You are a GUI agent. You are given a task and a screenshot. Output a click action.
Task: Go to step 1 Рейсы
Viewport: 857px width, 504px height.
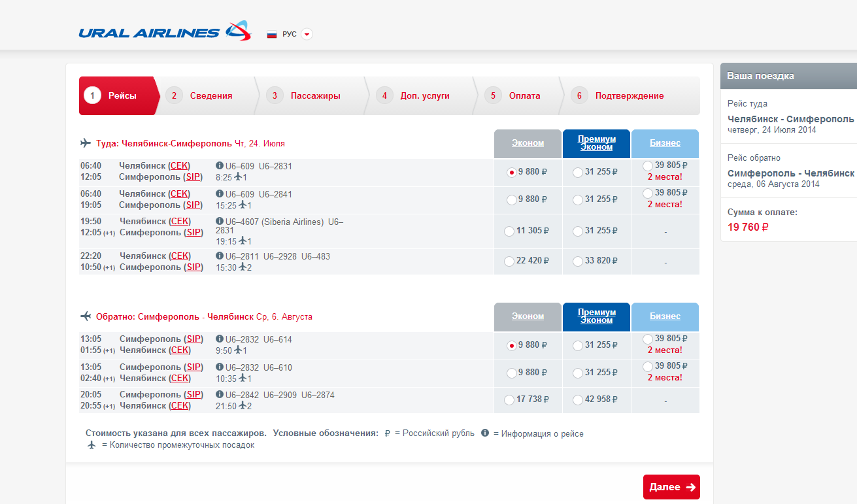point(118,95)
